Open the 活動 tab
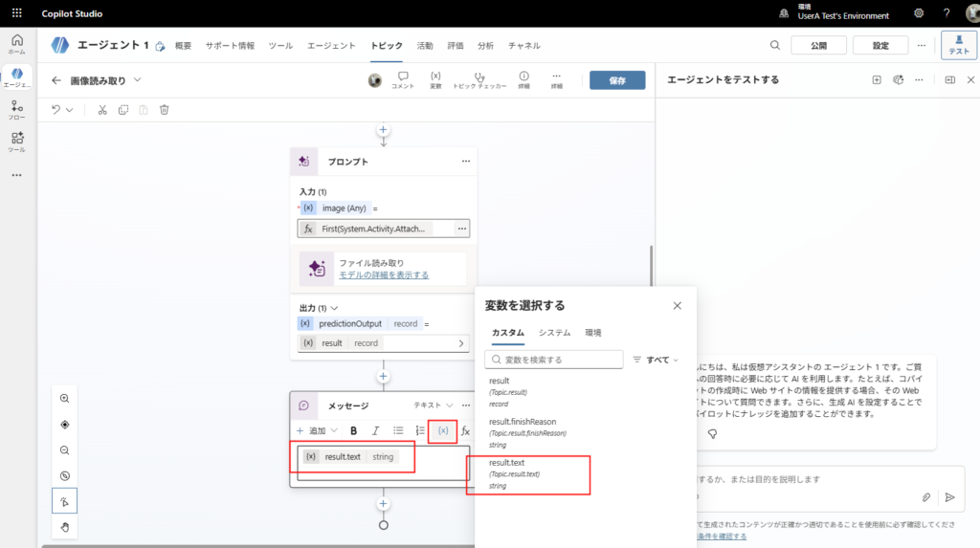The width and height of the screenshot is (980, 548). click(x=425, y=46)
